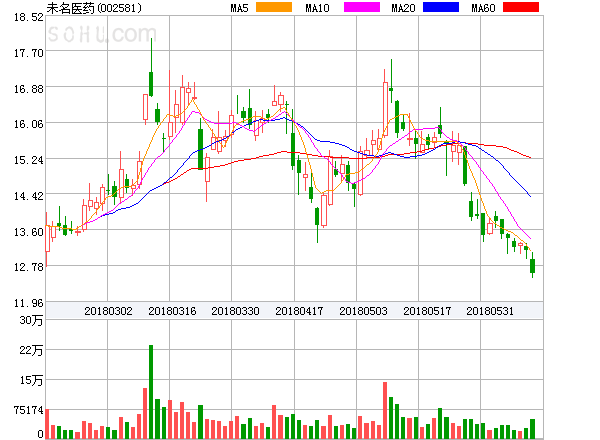
Task: Click the 20180316 date label
Action: point(172,311)
